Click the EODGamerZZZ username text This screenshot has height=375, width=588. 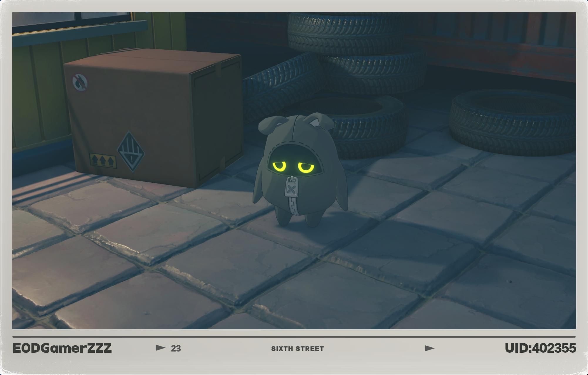(62, 348)
